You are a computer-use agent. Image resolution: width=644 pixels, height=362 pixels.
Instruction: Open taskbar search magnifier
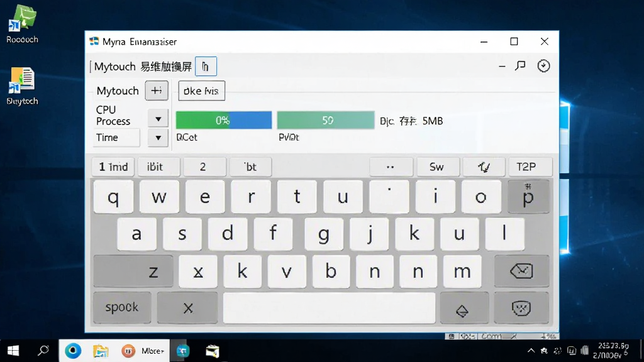[43, 351]
